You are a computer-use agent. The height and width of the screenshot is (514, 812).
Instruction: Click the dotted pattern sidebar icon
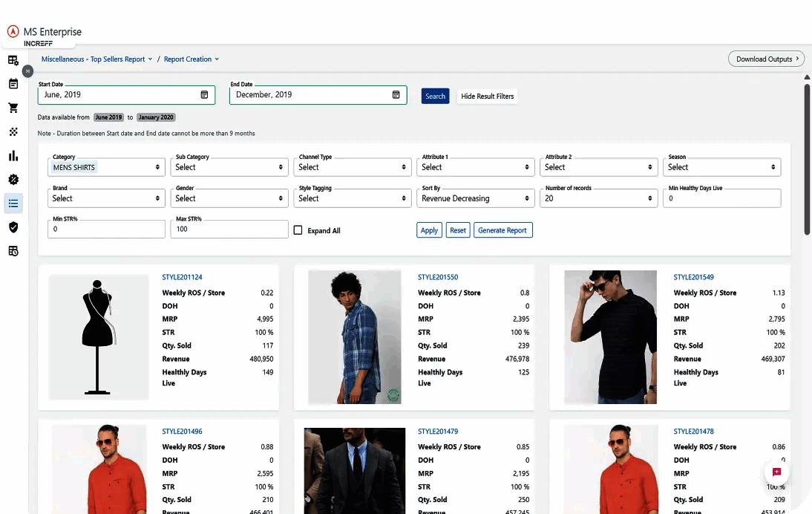pyautogui.click(x=13, y=131)
